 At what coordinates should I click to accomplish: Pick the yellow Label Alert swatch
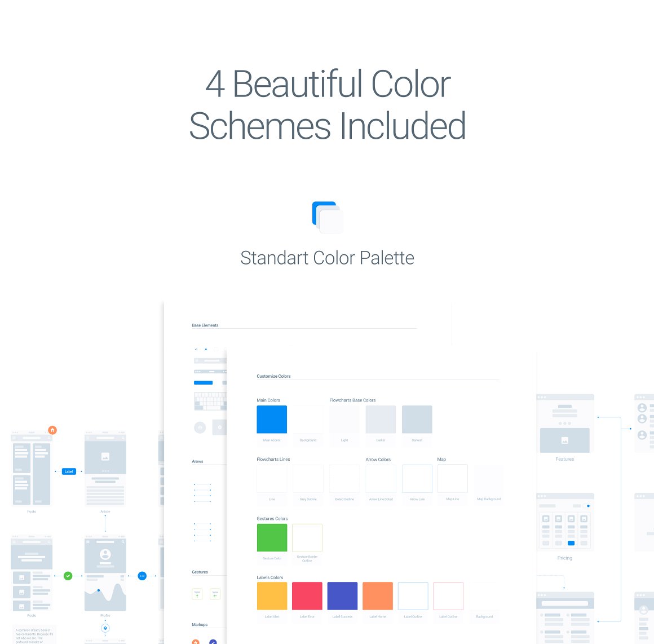[x=272, y=596]
